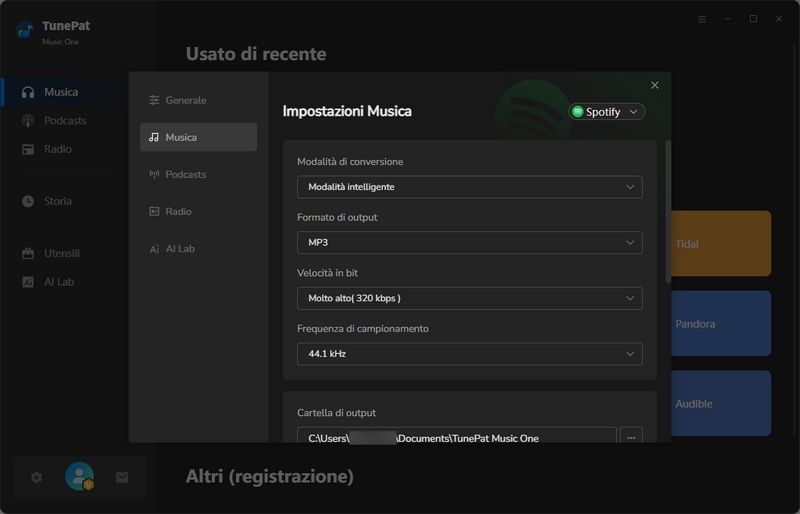This screenshot has width=800, height=514.
Task: Open the hamburger menu in title bar
Action: (702, 19)
